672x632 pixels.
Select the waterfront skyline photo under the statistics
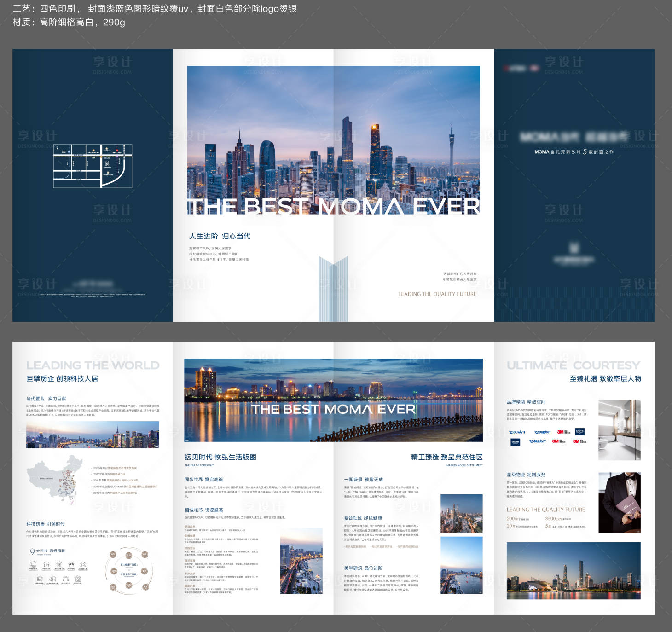click(x=574, y=571)
